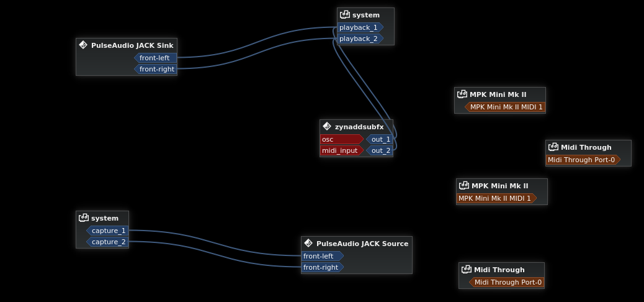Click the lower Midi Through node title
The height and width of the screenshot is (302, 644).
coord(499,270)
